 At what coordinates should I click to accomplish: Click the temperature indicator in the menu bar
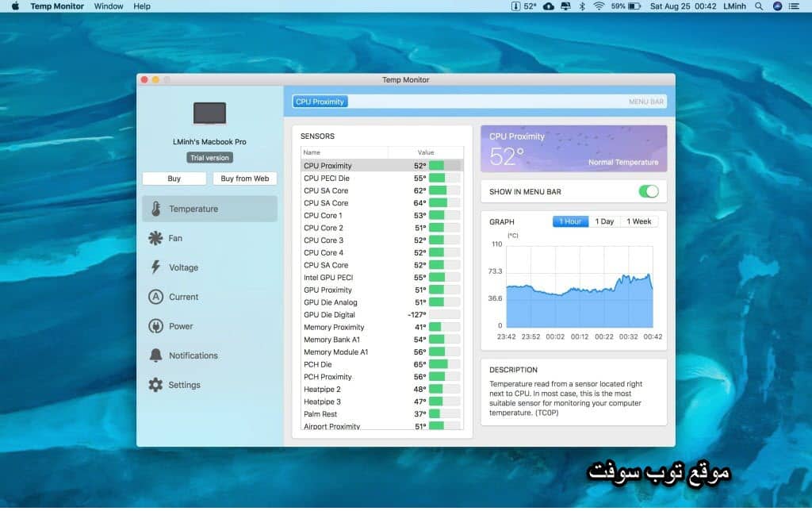coord(523,6)
